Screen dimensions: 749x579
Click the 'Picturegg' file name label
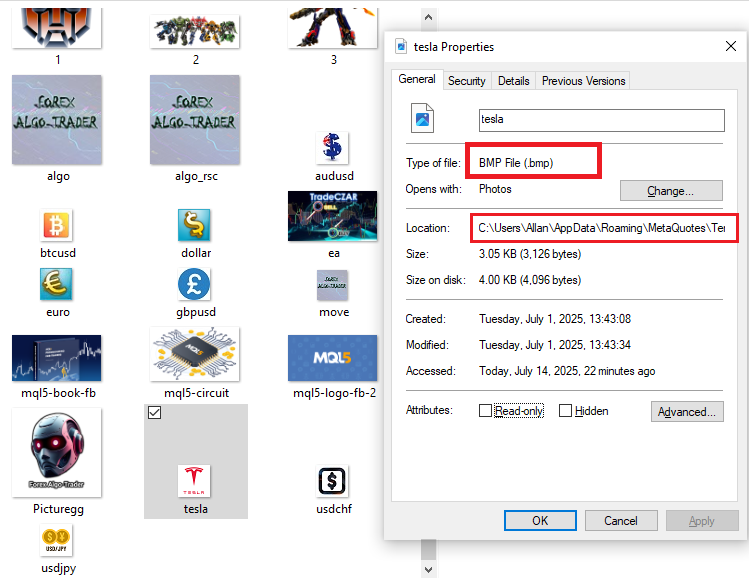pos(58,509)
